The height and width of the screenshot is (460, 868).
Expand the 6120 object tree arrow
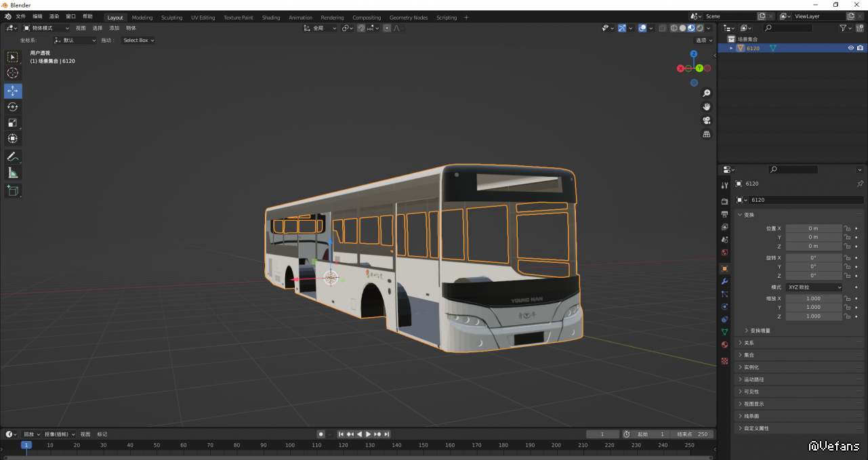coord(731,48)
